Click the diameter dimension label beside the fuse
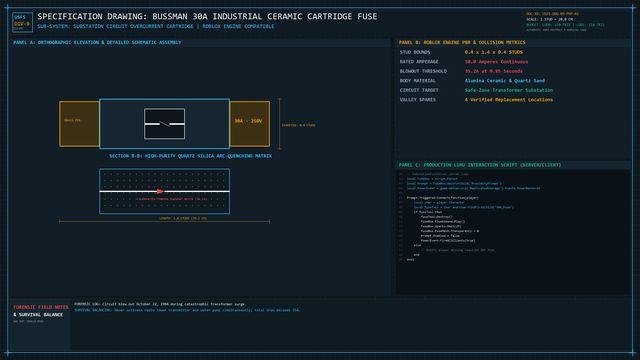This screenshot has width=640, height=360. (298, 125)
